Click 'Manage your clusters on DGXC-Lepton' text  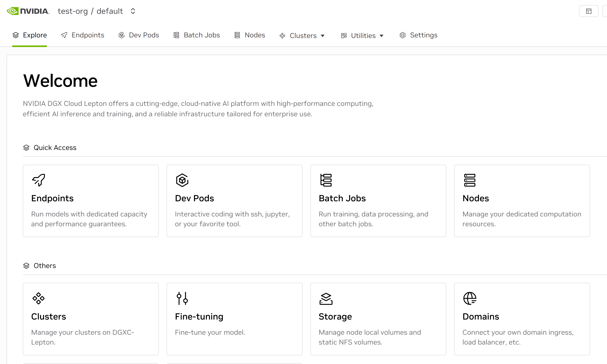[x=83, y=337]
